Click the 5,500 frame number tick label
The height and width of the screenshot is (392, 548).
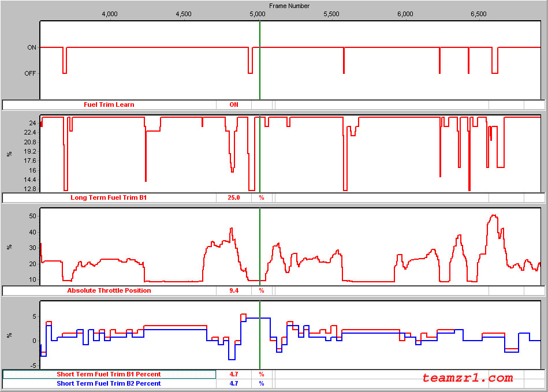click(331, 13)
